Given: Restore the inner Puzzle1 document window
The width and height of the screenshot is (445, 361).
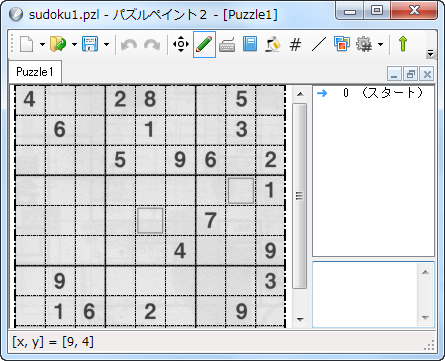Looking at the screenshot, I should tap(411, 74).
